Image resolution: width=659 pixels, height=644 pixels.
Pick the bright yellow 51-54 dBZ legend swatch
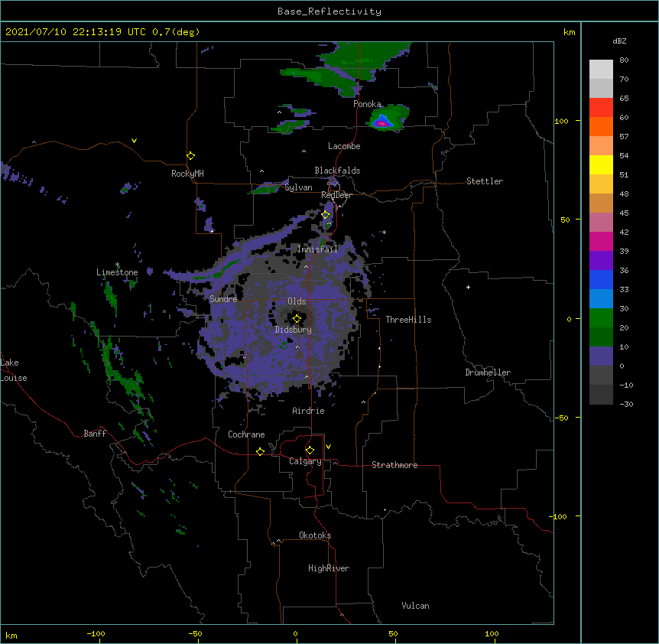click(x=601, y=164)
